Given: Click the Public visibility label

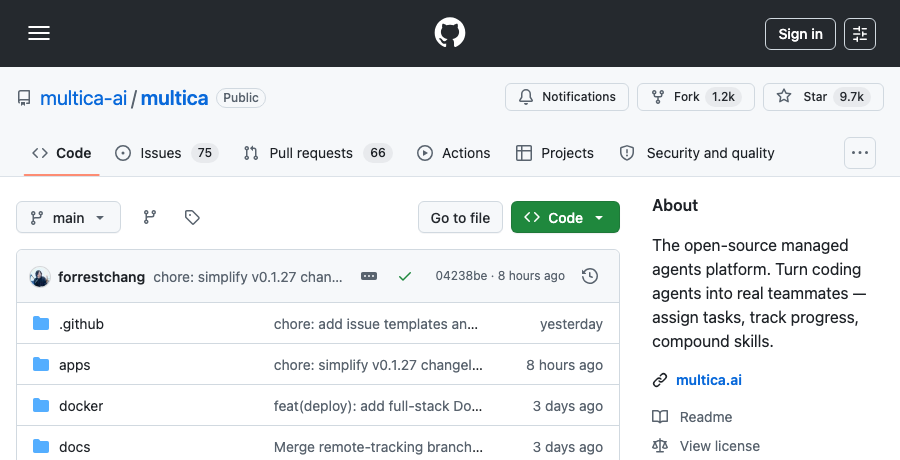Looking at the screenshot, I should pos(241,98).
